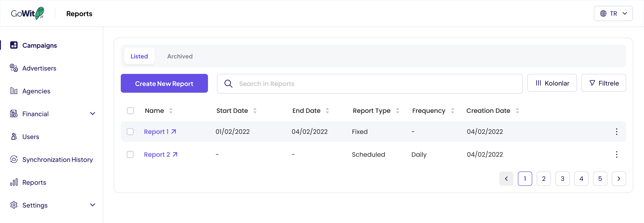Open the TR language dropdown
The width and height of the screenshot is (644, 223).
[x=613, y=13]
